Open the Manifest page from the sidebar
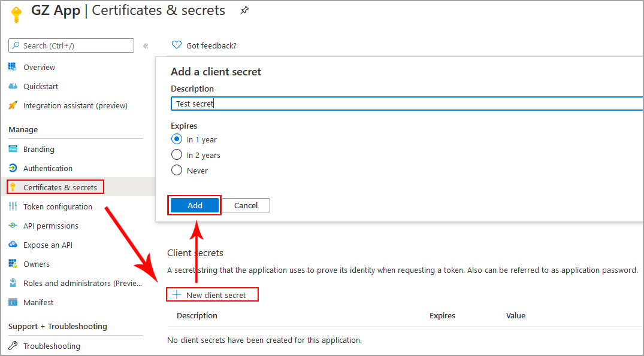This screenshot has width=644, height=356. pos(38,302)
